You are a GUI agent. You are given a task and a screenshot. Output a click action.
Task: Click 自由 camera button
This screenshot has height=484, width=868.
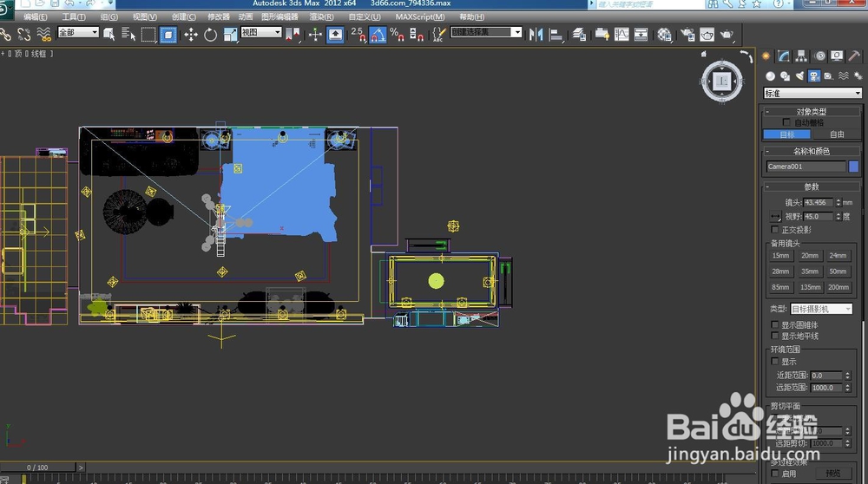point(837,134)
